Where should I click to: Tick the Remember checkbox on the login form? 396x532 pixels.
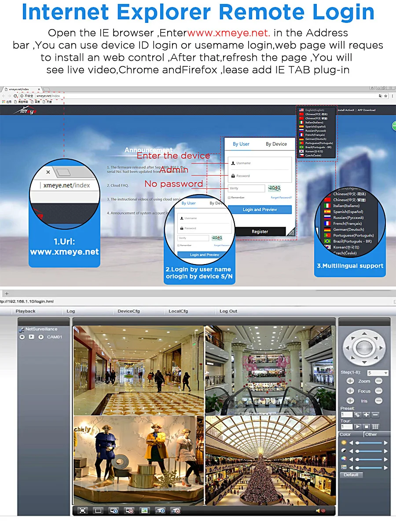pos(229,198)
